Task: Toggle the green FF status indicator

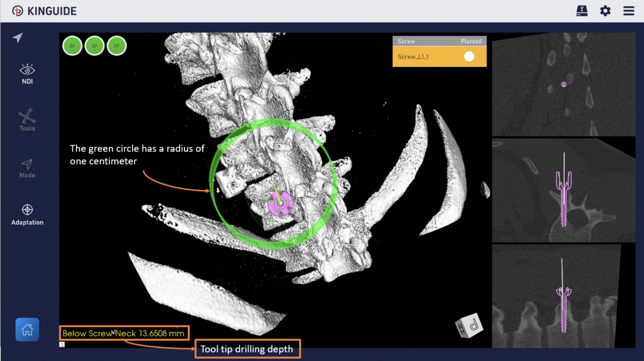Action: coord(117,46)
